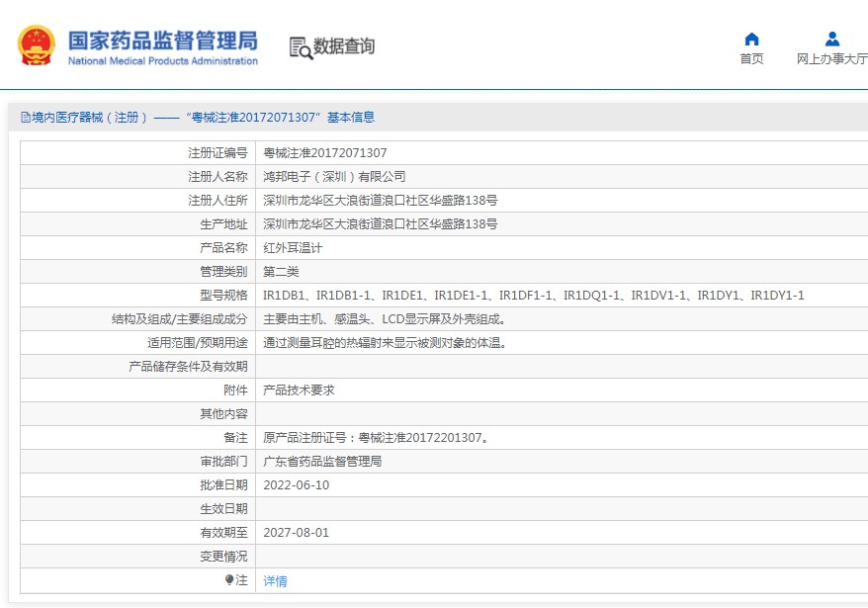Click 通过测量耳腔的热辐射 usage description
The height and width of the screenshot is (608, 868).
click(386, 343)
